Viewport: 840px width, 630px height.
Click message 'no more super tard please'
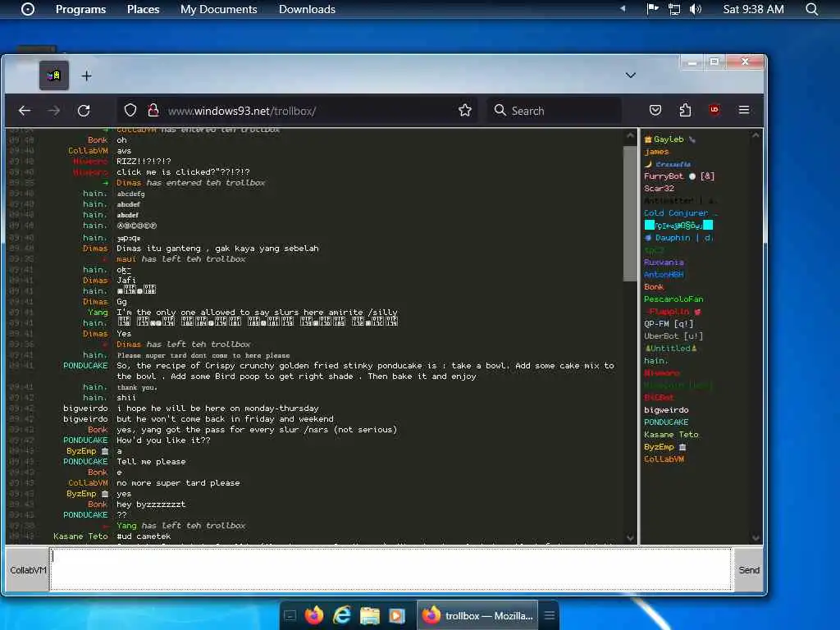[178, 483]
